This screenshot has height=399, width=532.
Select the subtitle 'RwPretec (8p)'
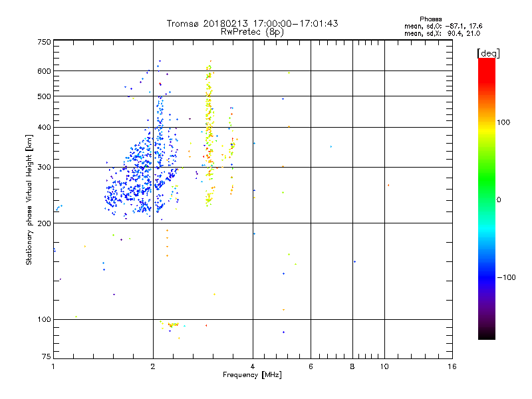252,32
